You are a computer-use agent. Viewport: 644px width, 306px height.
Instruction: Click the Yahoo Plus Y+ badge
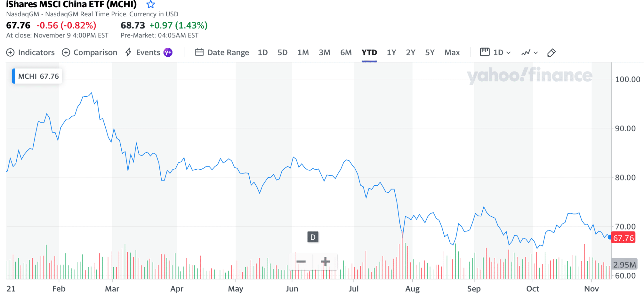tap(168, 53)
